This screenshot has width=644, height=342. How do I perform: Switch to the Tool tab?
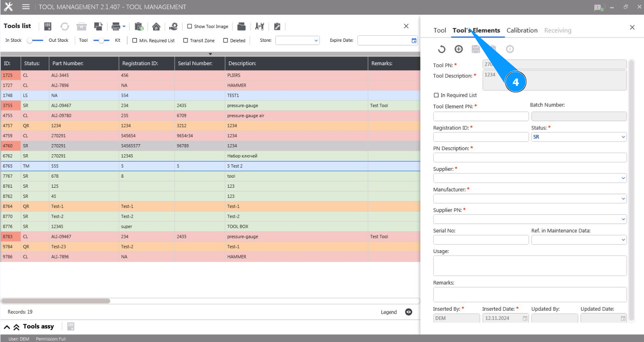pos(439,30)
